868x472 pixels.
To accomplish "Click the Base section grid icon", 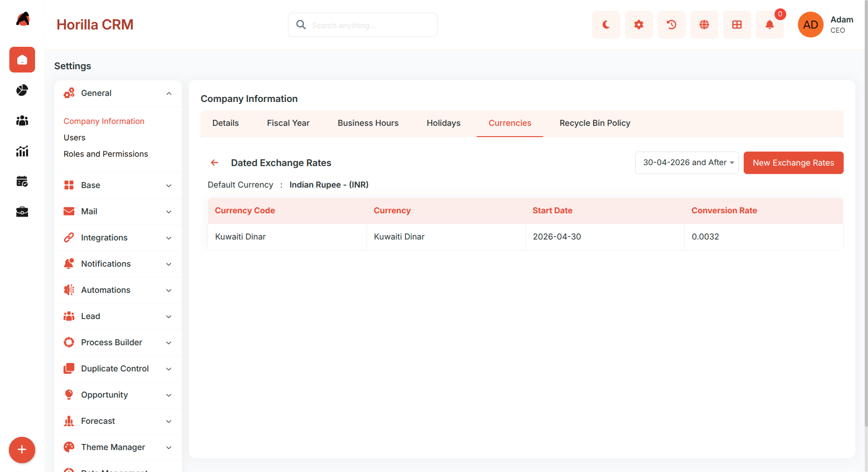I will tap(69, 185).
